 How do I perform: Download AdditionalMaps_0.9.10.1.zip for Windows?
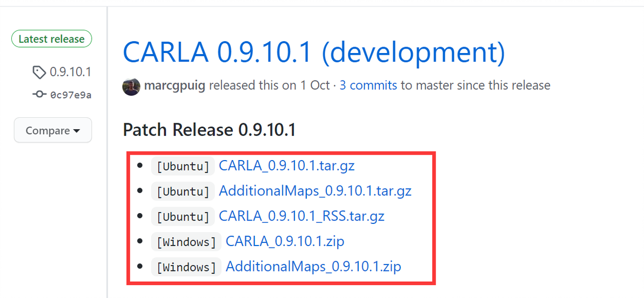pos(313,267)
